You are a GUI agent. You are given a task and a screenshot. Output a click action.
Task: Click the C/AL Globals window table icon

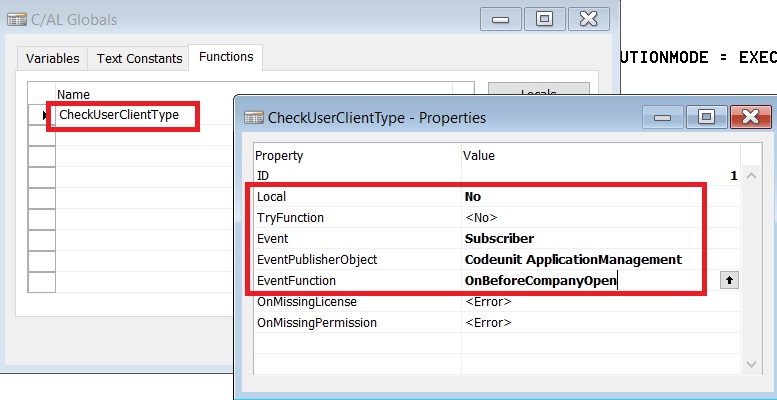(17, 18)
